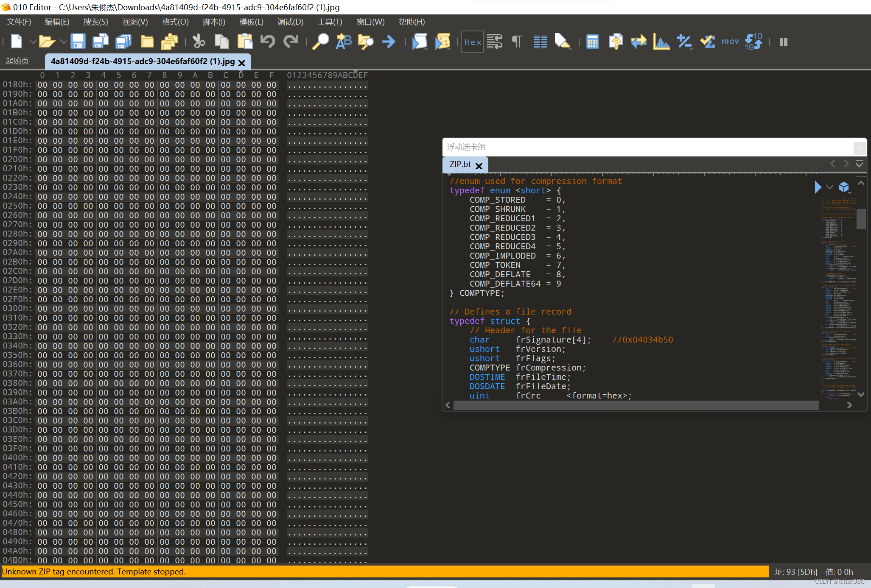Open the Histogram tool icon
Screen dimensions: 871x588
tap(661, 42)
